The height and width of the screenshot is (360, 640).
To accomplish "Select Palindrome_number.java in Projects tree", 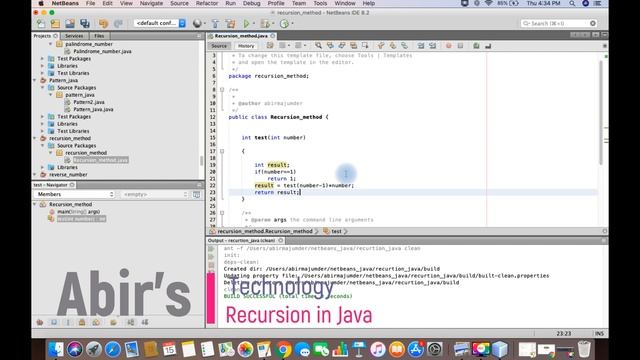I will [x=102, y=51].
